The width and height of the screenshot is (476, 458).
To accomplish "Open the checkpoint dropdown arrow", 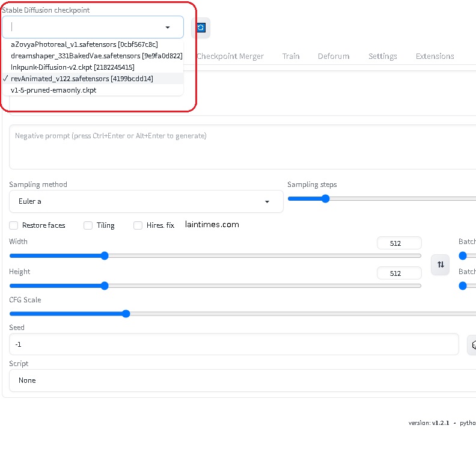I will point(168,27).
